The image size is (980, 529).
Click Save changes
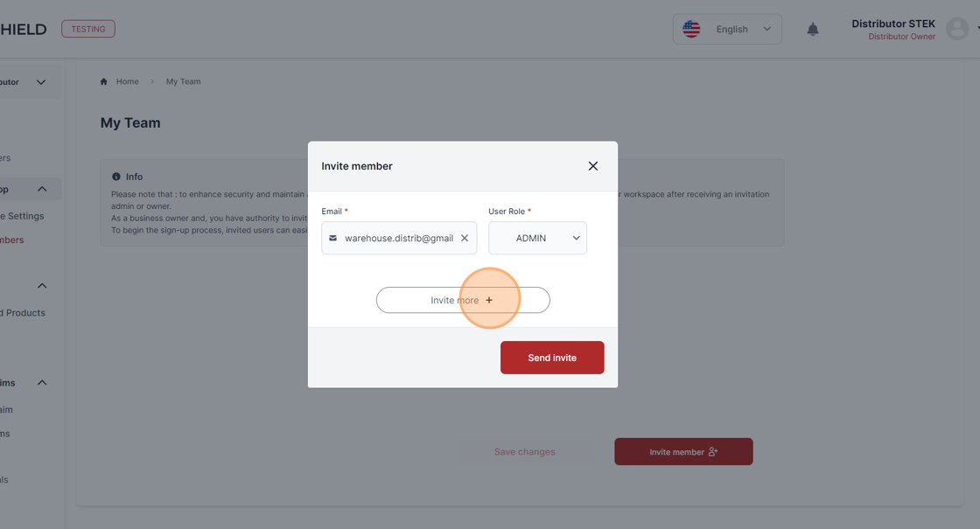(524, 451)
